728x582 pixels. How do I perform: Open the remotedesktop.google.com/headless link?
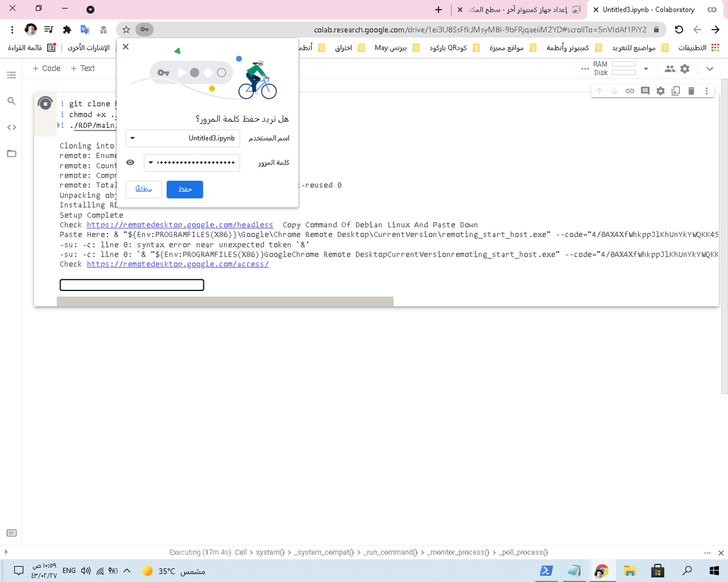[180, 225]
